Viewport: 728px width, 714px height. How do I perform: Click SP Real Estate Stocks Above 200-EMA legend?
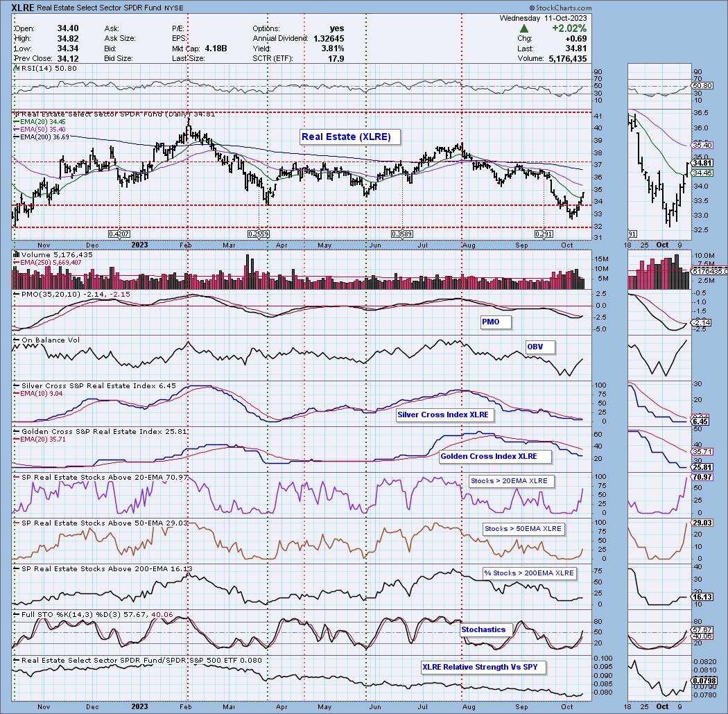coord(103,568)
